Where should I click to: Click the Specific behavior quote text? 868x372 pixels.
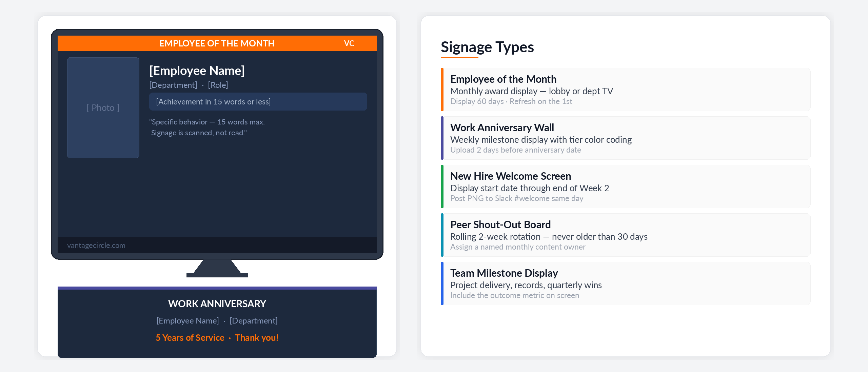coord(207,127)
